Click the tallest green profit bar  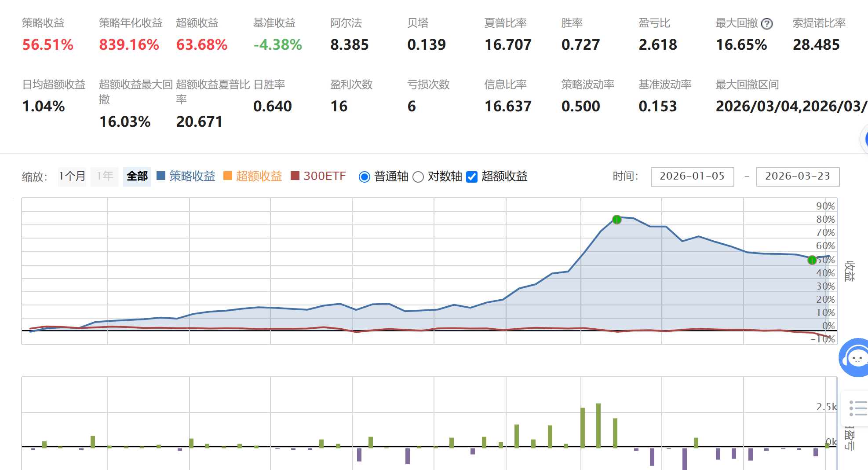[598, 425]
